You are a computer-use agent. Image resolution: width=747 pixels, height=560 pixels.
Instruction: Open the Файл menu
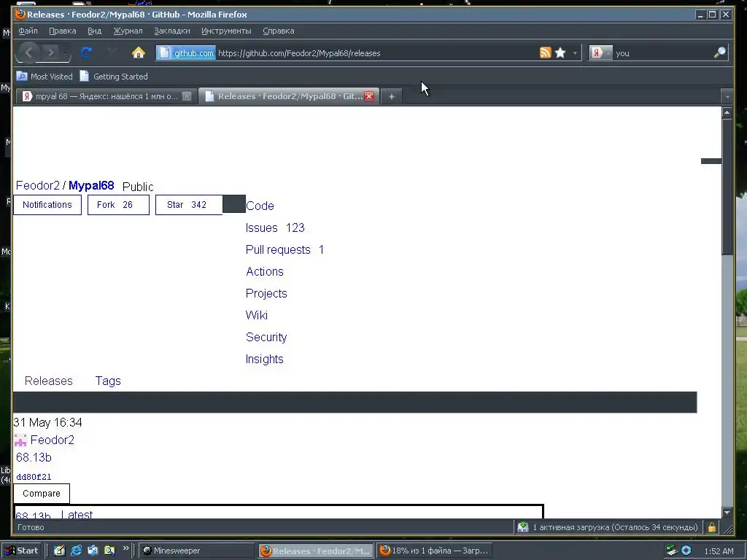point(28,31)
